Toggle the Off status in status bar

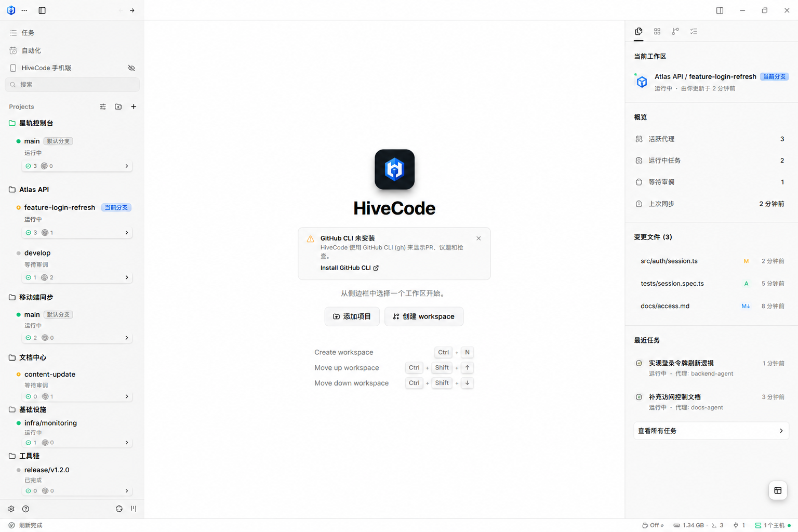[653, 525]
